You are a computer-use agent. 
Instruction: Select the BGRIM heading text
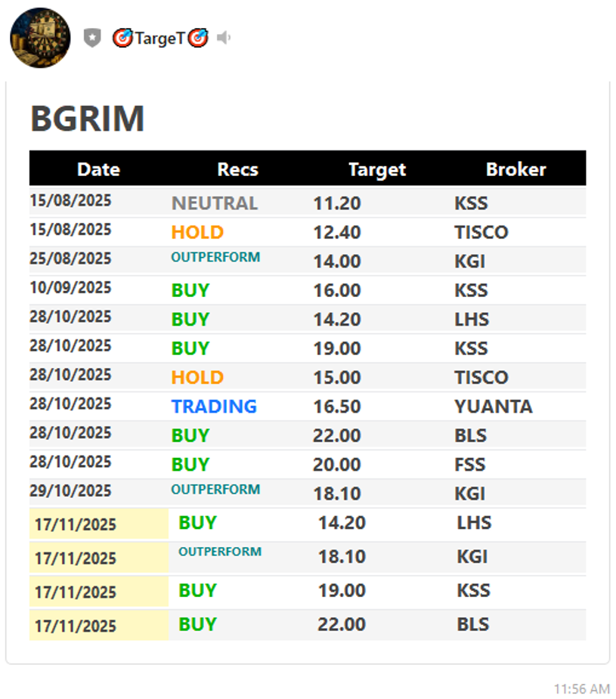(x=87, y=119)
